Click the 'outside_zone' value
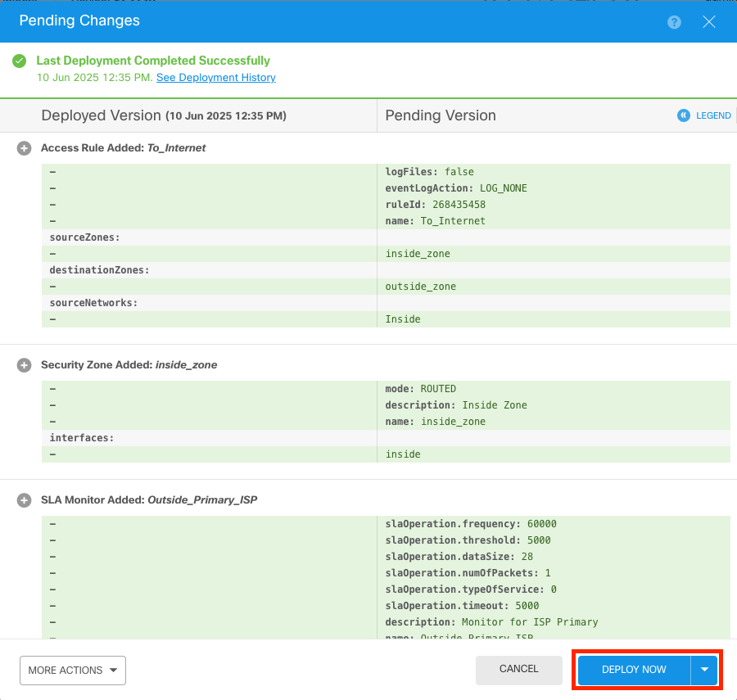The width and height of the screenshot is (737, 700). 421,287
